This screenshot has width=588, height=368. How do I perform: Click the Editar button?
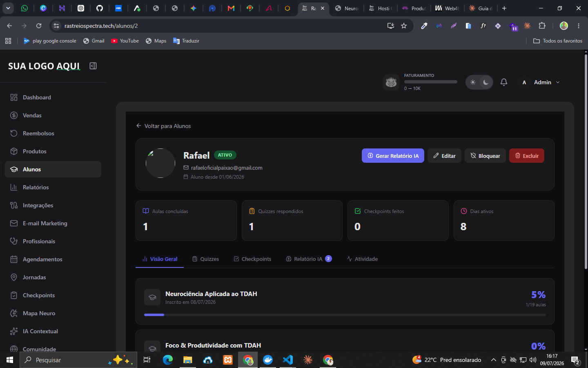(x=444, y=156)
